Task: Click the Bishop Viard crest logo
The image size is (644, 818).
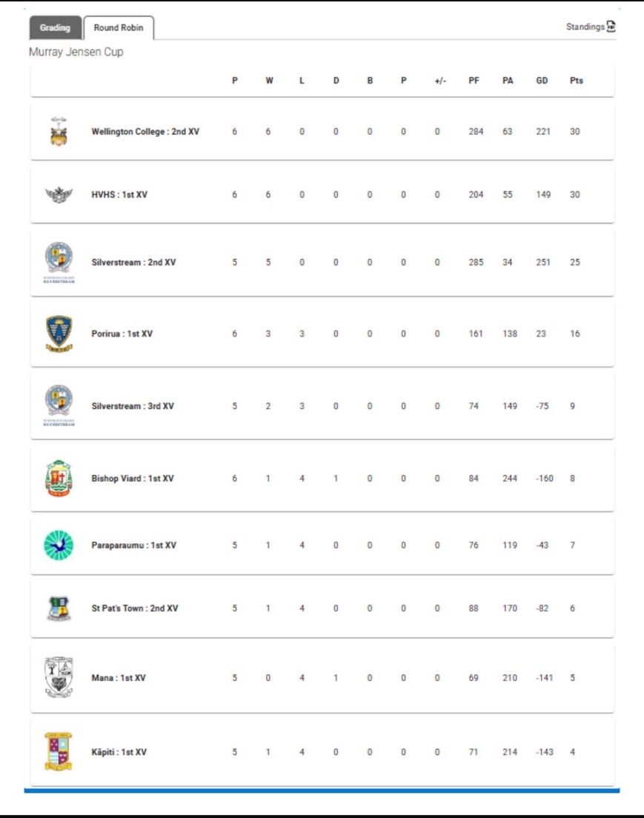Action: tap(59, 478)
